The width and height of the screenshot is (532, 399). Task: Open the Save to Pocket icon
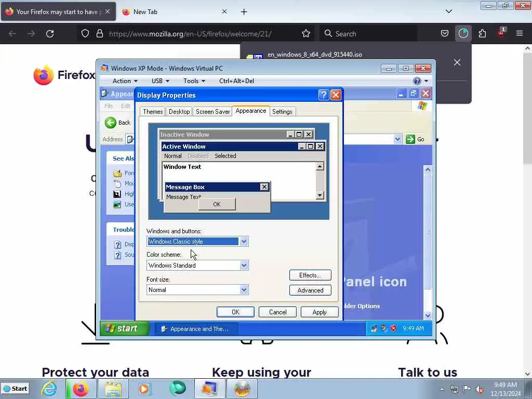[x=445, y=34]
